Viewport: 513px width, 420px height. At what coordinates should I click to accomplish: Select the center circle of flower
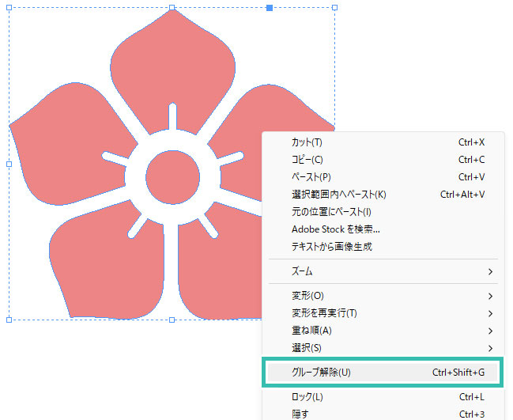click(x=173, y=177)
